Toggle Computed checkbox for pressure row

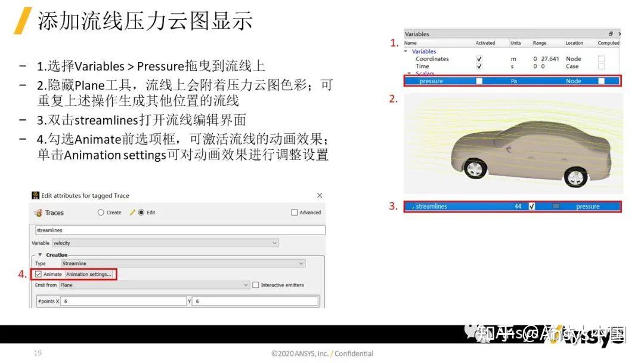[601, 81]
